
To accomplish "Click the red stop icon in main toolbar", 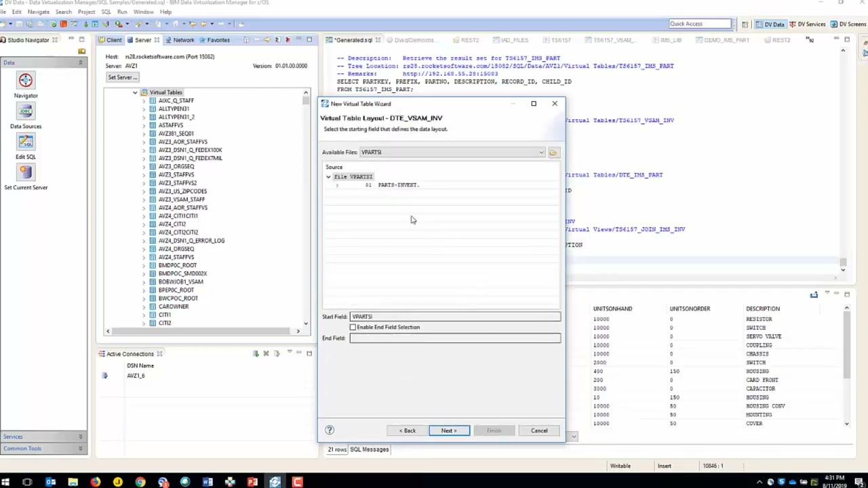I will (63, 24).
